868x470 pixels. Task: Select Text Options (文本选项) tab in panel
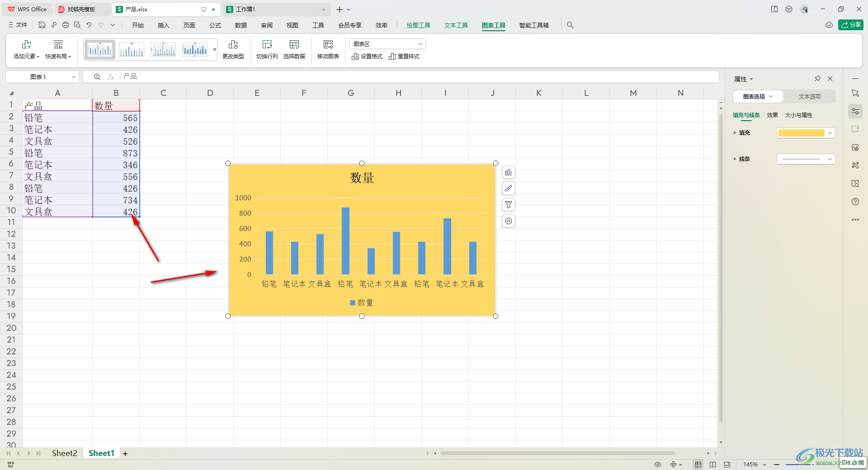(x=809, y=96)
